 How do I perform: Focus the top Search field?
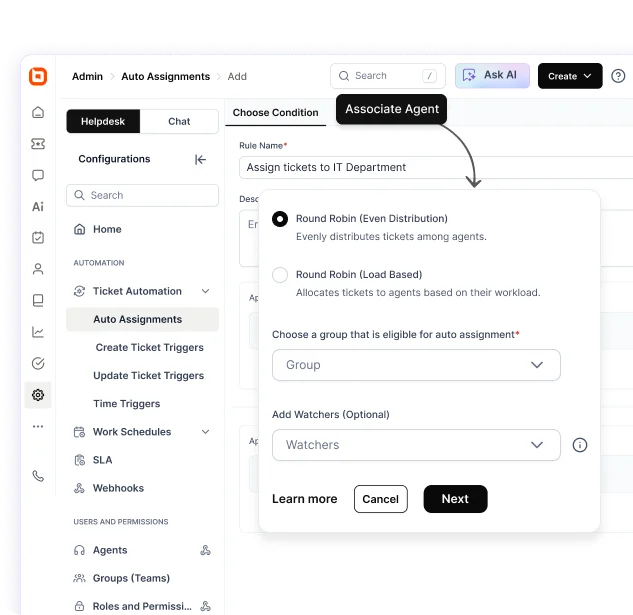[x=388, y=76]
